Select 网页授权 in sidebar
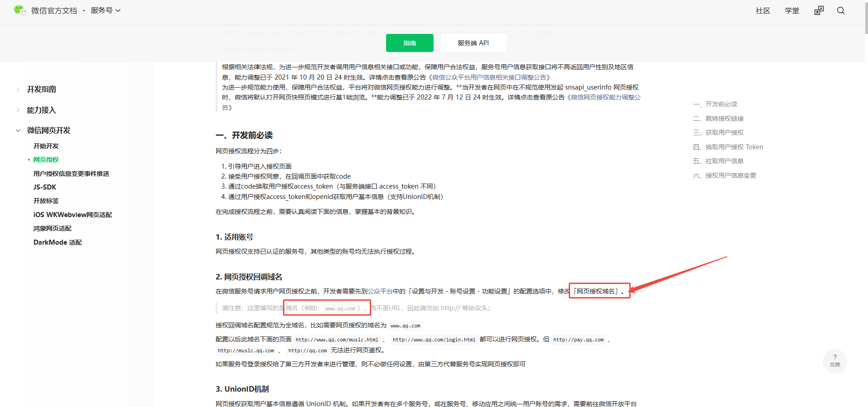Image resolution: width=868 pixels, height=407 pixels. (x=46, y=160)
